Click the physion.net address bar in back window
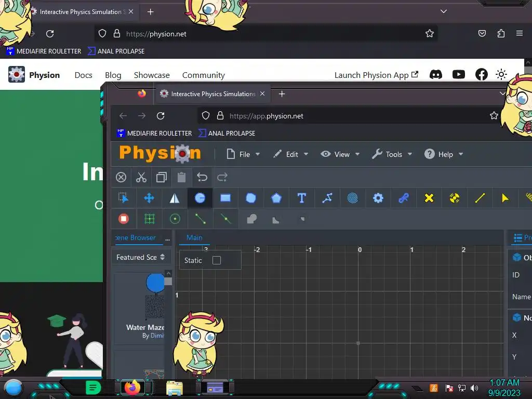The image size is (532, 399). [x=265, y=34]
